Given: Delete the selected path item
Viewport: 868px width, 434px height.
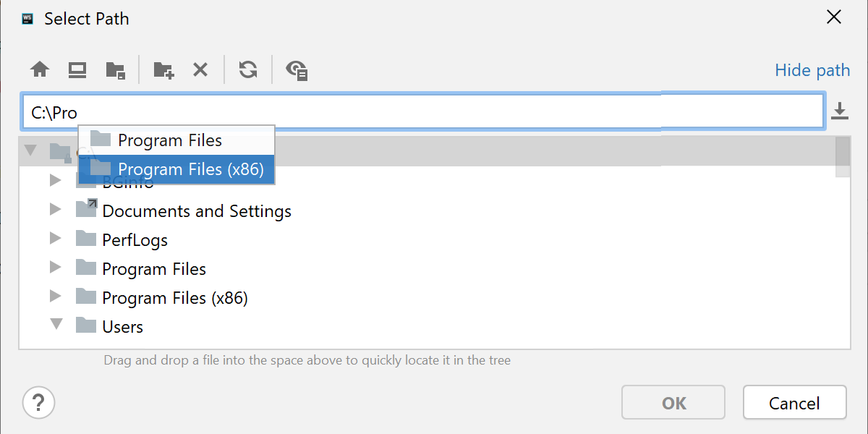Looking at the screenshot, I should (200, 69).
